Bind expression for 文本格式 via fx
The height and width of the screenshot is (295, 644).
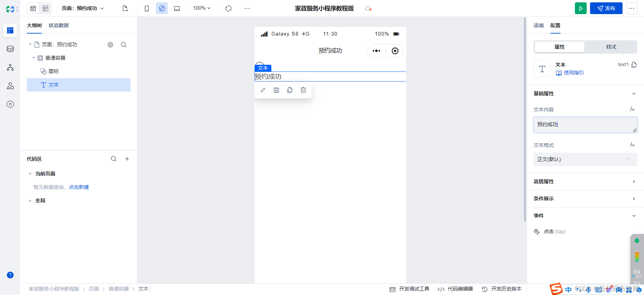click(x=632, y=145)
